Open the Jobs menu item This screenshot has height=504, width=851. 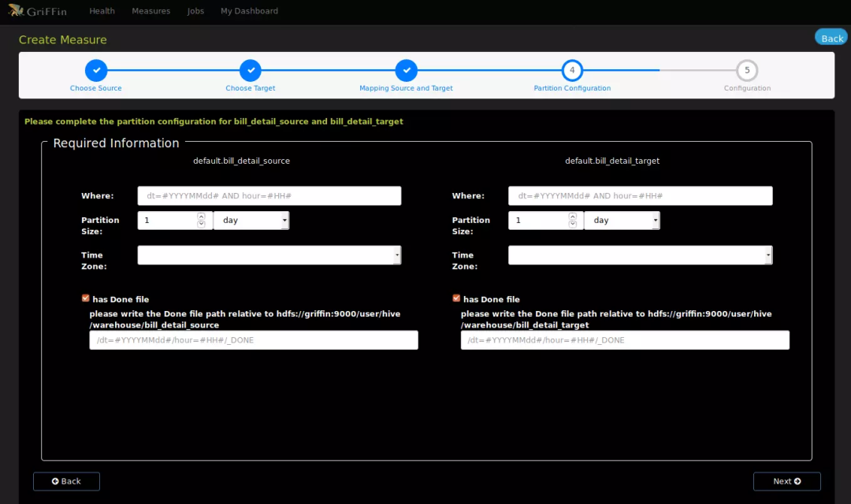click(x=195, y=11)
